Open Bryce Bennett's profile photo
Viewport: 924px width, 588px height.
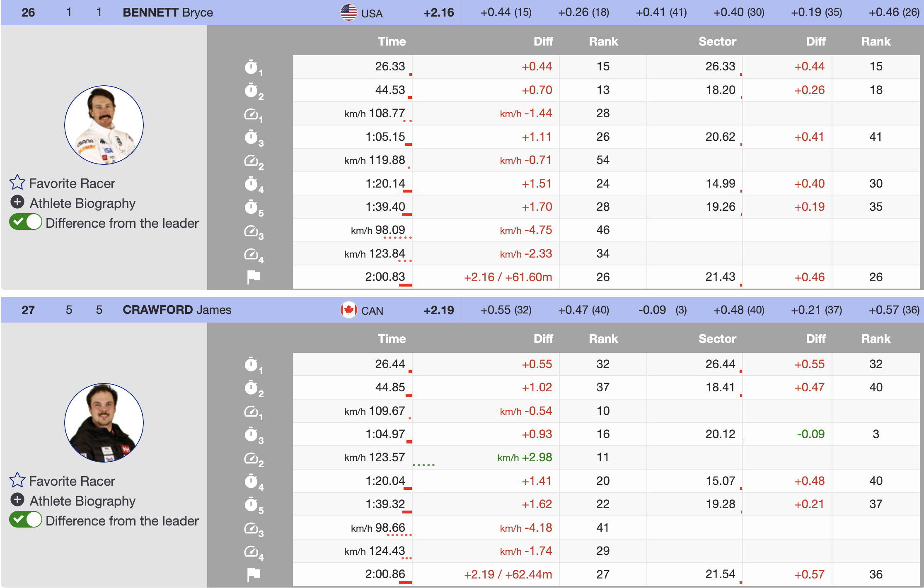[x=104, y=125]
